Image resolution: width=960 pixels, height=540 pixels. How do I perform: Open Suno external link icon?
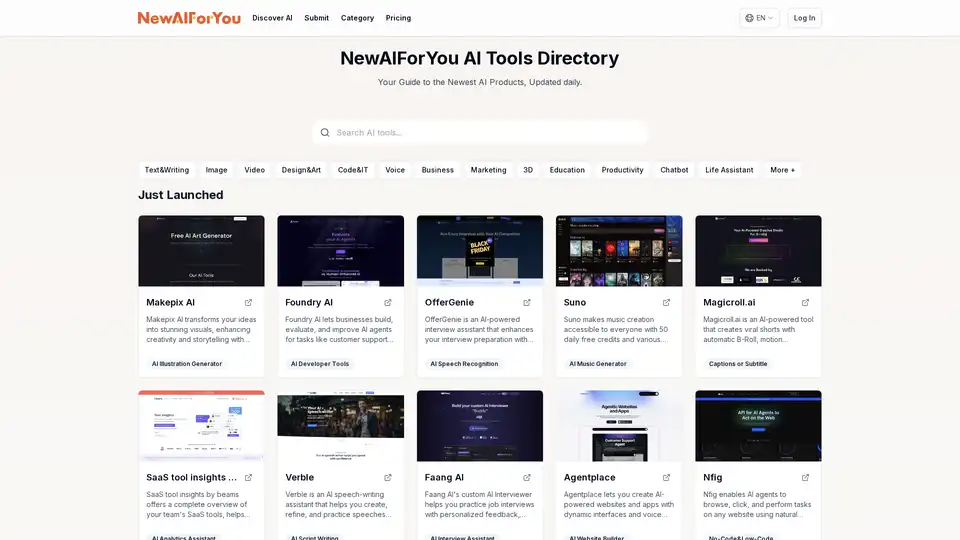pyautogui.click(x=666, y=302)
